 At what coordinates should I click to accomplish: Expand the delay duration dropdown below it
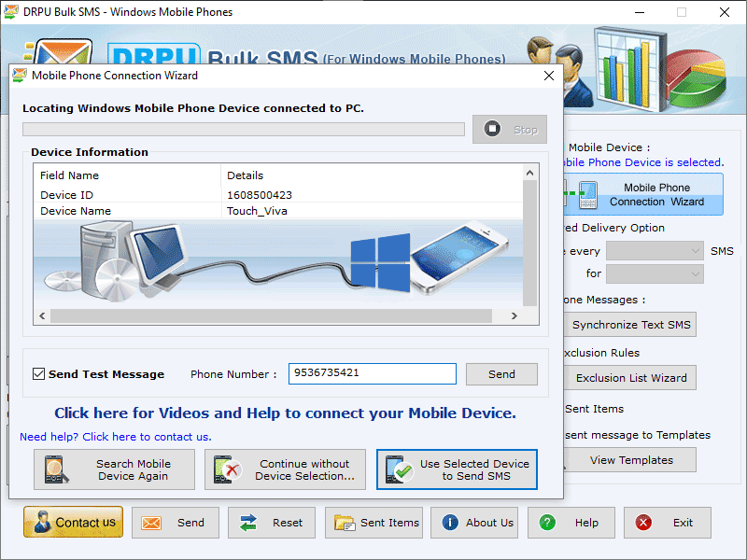click(x=655, y=273)
